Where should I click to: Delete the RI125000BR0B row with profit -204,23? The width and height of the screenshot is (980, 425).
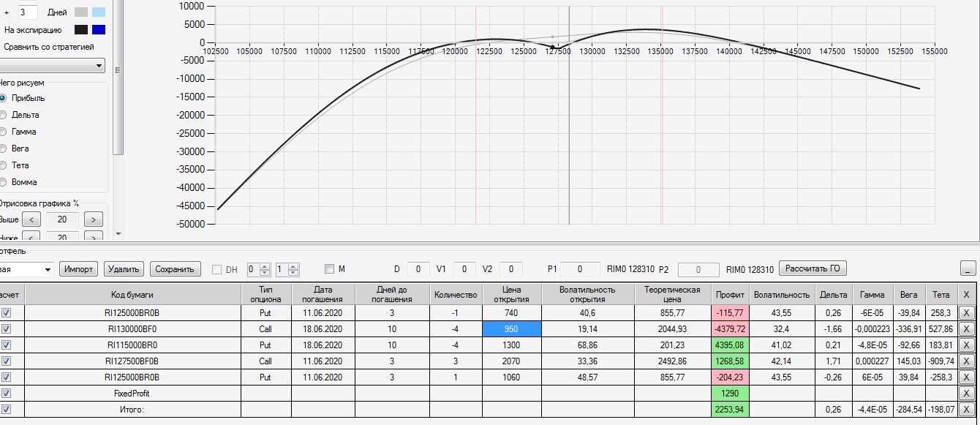(x=966, y=377)
